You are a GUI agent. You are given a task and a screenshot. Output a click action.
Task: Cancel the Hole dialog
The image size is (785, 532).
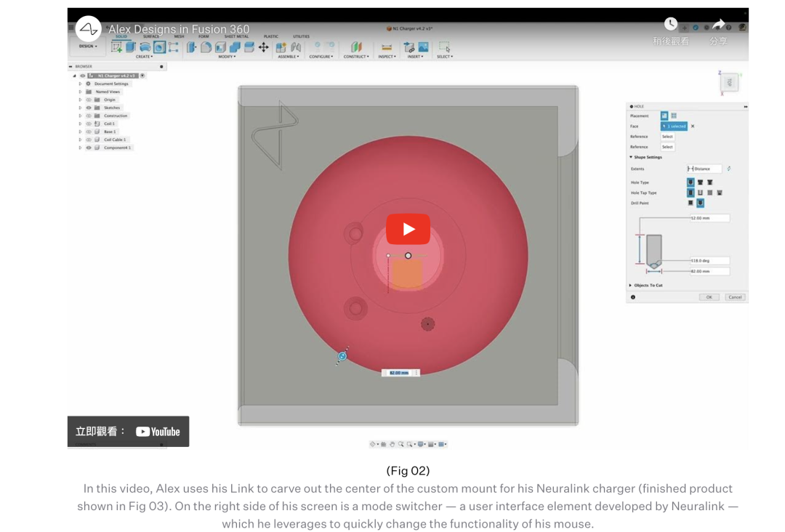pyautogui.click(x=735, y=297)
